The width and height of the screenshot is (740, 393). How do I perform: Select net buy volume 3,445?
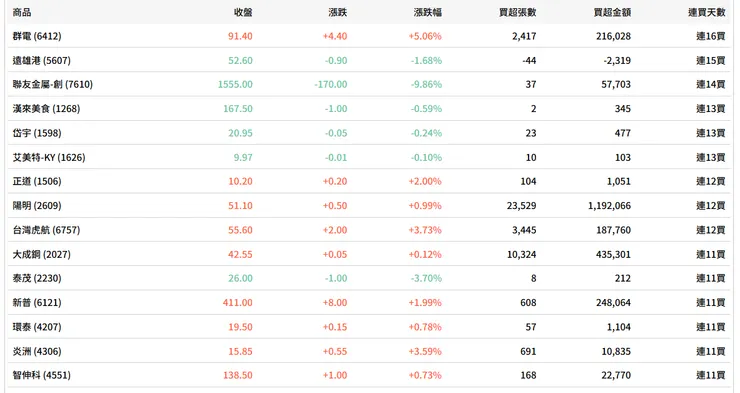point(524,230)
